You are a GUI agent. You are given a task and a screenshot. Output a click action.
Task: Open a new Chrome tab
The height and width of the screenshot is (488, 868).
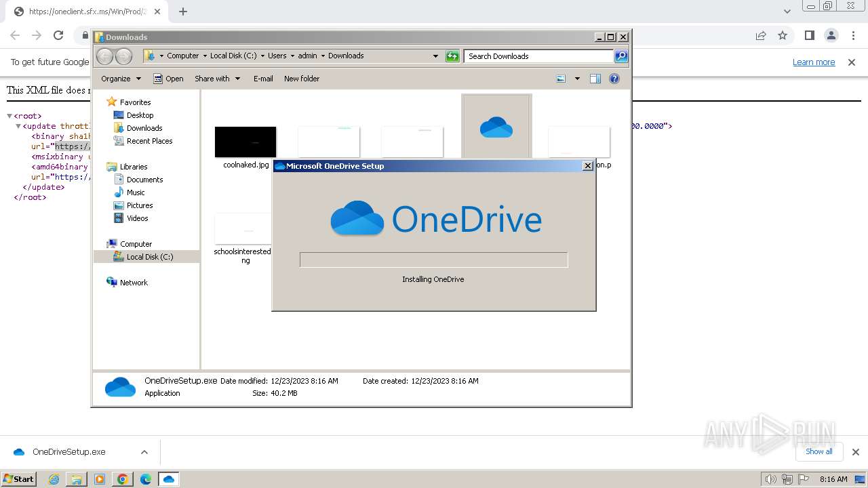183,11
